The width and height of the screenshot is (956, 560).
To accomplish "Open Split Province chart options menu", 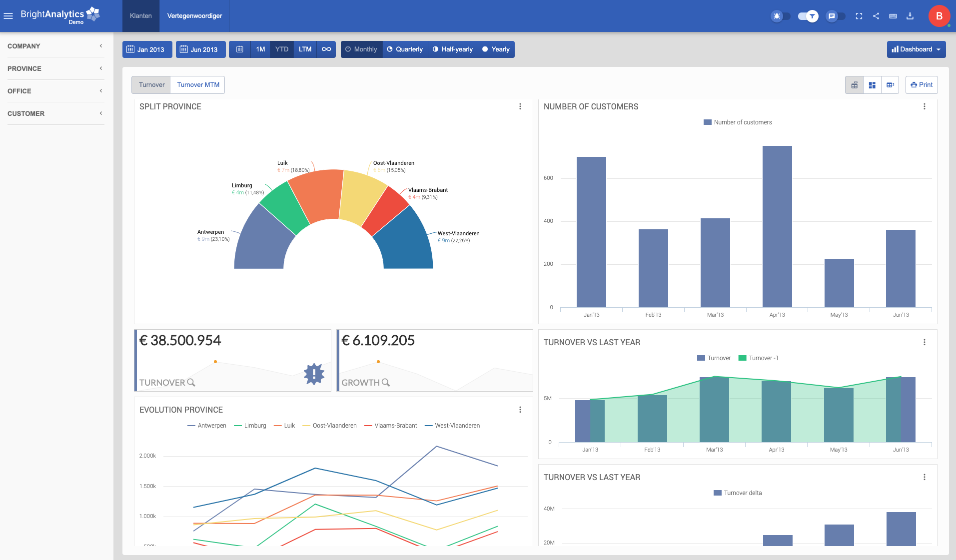I will tap(520, 106).
